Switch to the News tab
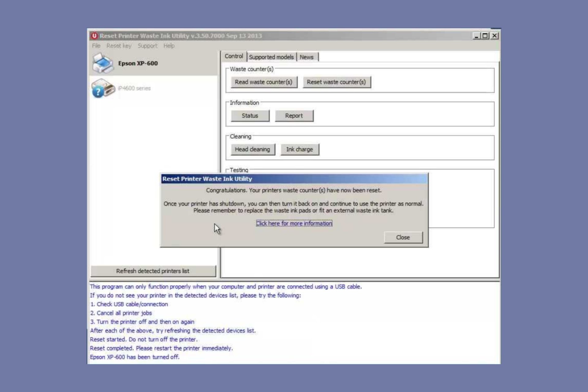The image size is (588, 392). 307,57
